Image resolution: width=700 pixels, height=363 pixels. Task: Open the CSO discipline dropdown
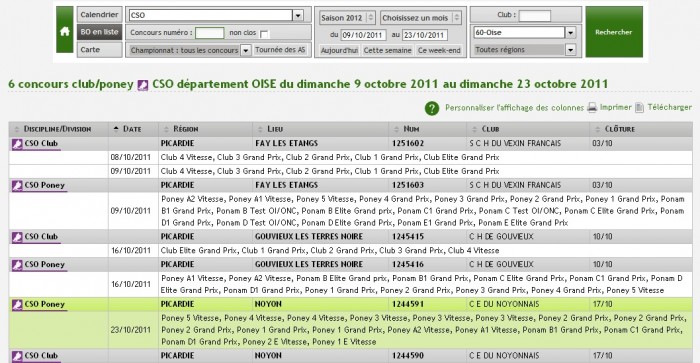tap(298, 15)
